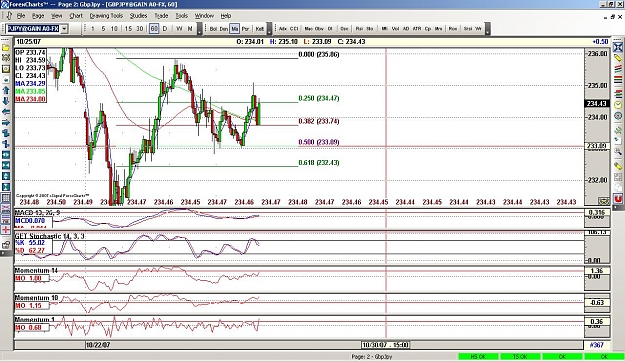The height and width of the screenshot is (362, 625).
Task: Open the Studies menu
Action: pyautogui.click(x=138, y=16)
